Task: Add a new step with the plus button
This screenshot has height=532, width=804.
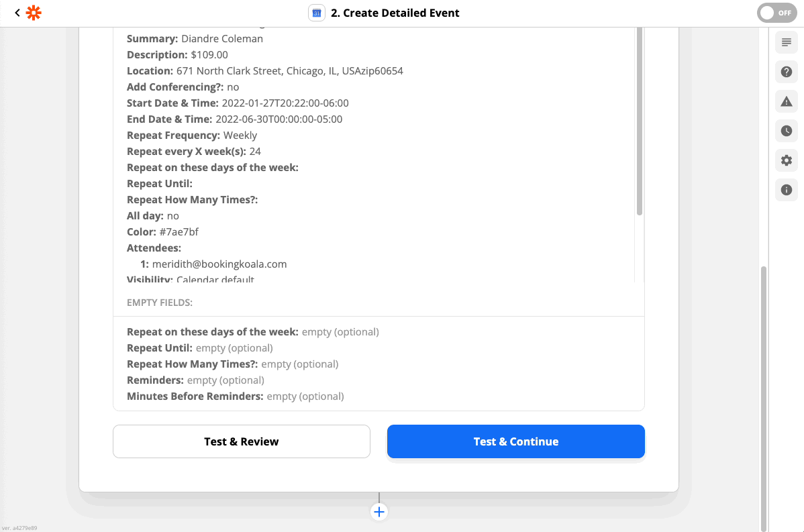Action: point(379,512)
